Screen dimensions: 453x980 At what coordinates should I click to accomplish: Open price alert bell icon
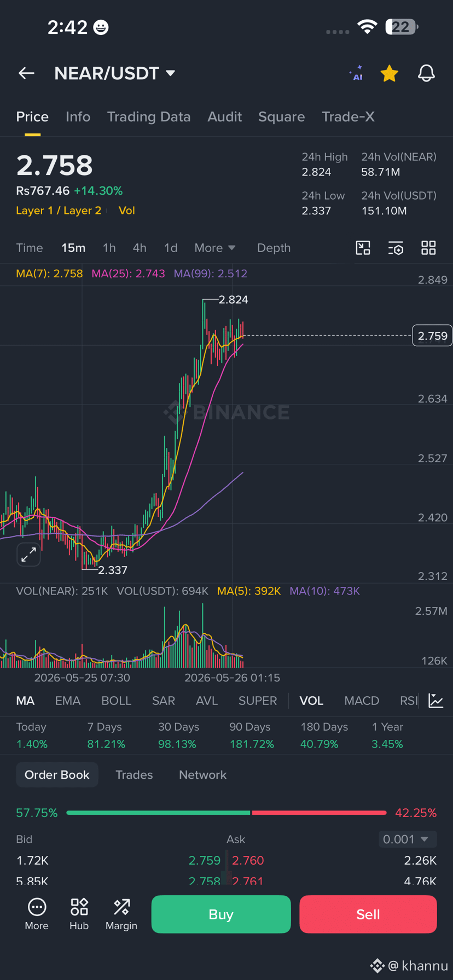[426, 73]
